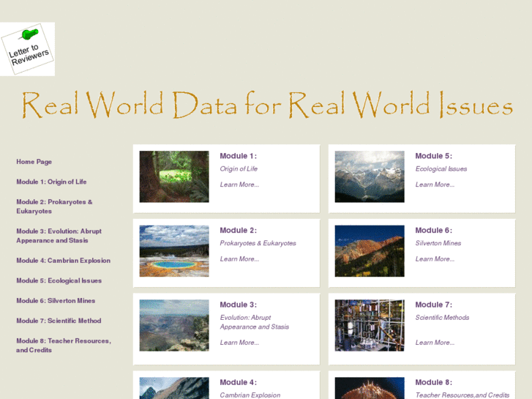
Task: Click the canyon thumbnail for Module 3
Action: pos(174,325)
